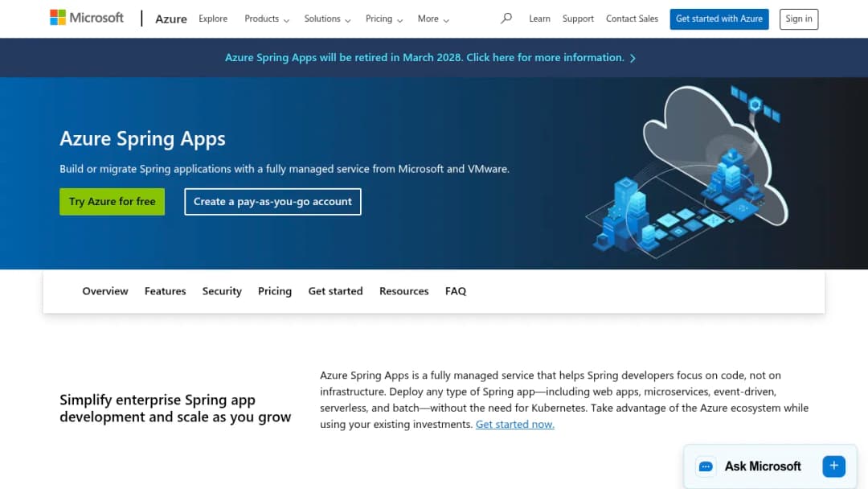Expand the More dropdown
The width and height of the screenshot is (868, 489).
433,18
